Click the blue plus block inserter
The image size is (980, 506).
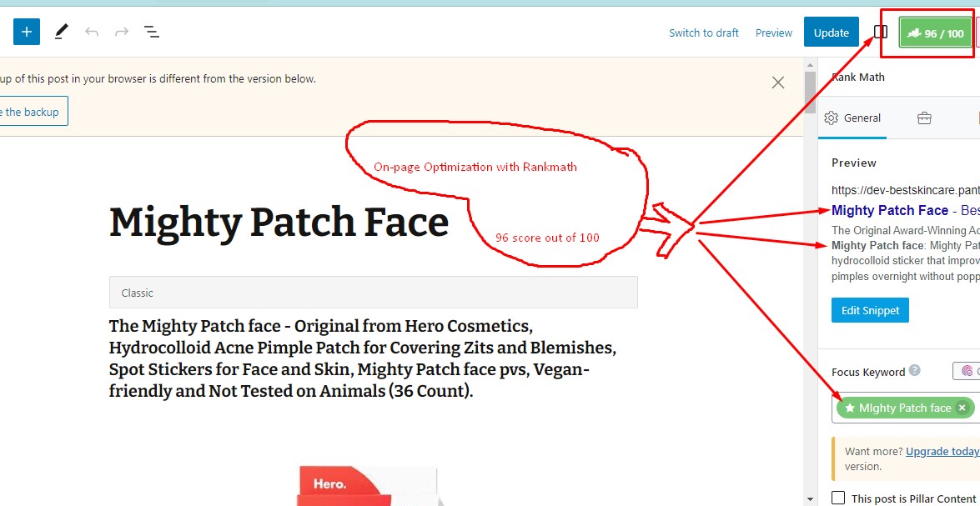26,32
